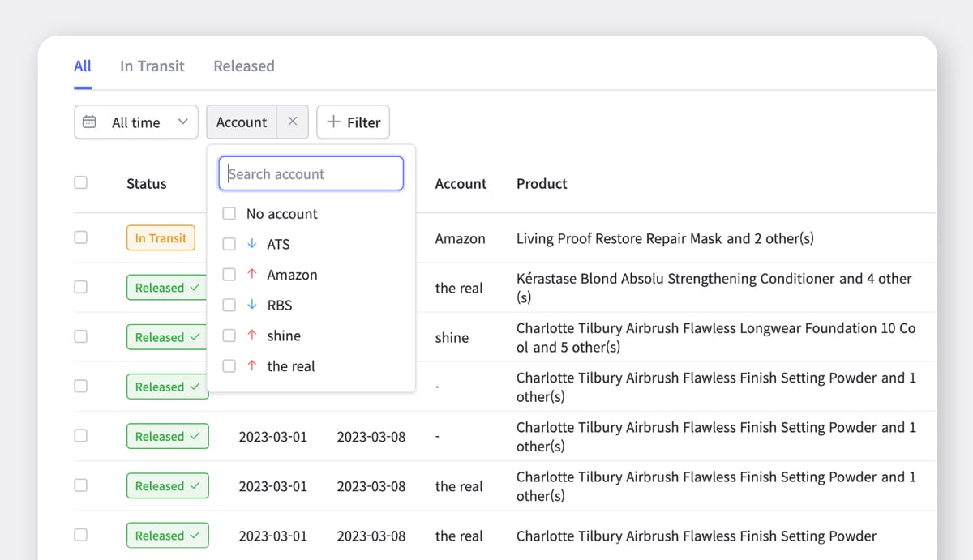
Task: Click the calendar icon in date filter
Action: [x=90, y=122]
